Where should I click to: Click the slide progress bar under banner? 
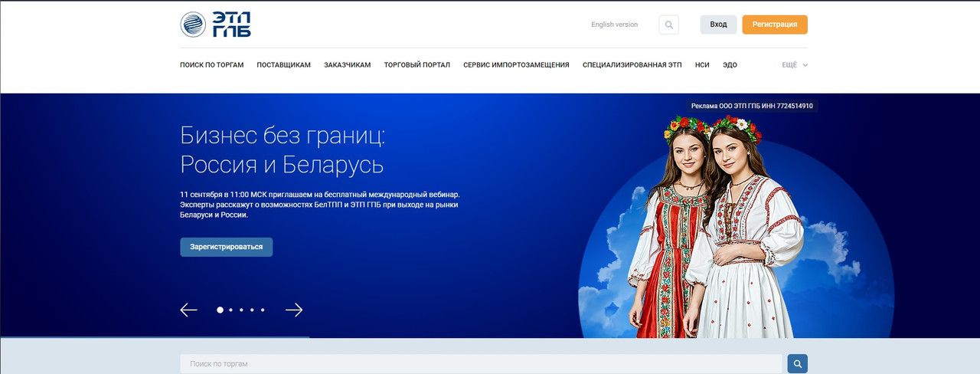pyautogui.click(x=155, y=337)
